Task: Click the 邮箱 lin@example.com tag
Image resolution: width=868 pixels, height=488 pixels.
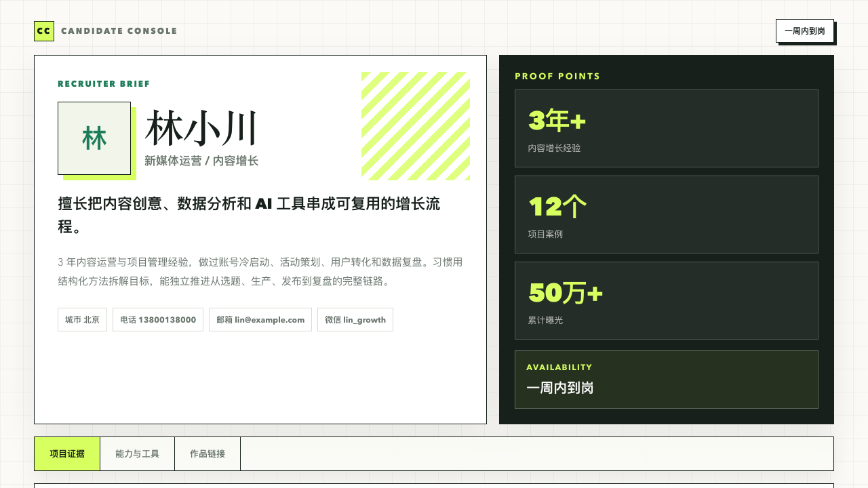Action: click(260, 320)
